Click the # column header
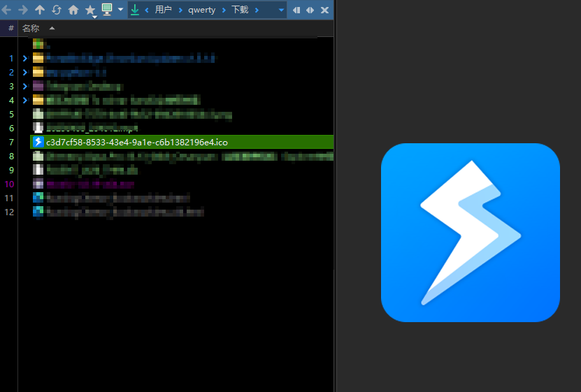Viewport: 581px width, 392px height. point(10,28)
